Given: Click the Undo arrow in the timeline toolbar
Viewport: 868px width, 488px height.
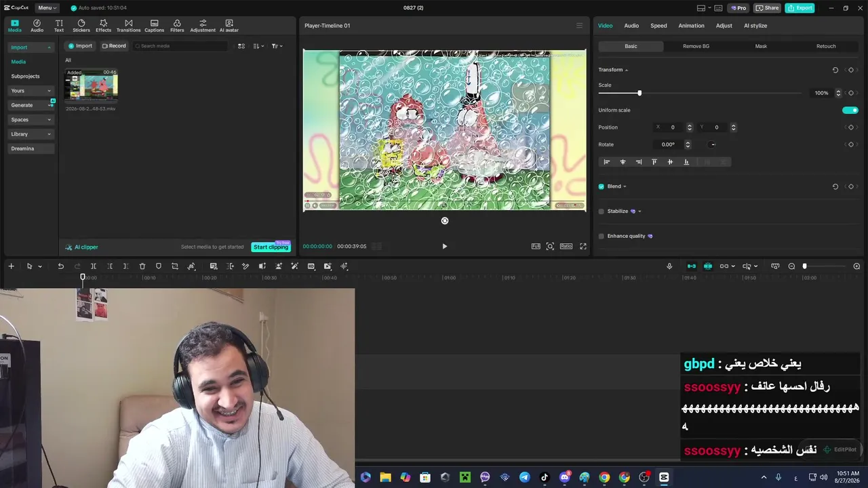Looking at the screenshot, I should [60, 266].
